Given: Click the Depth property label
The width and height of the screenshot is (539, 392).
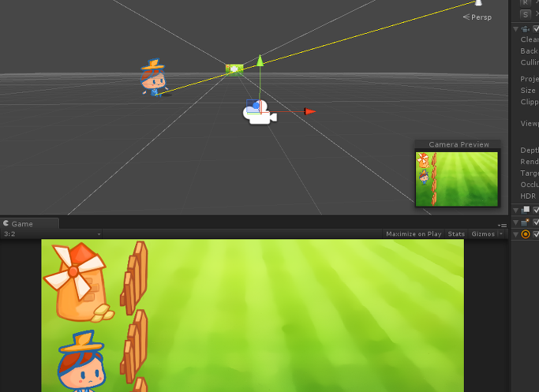Looking at the screenshot, I should coord(530,150).
